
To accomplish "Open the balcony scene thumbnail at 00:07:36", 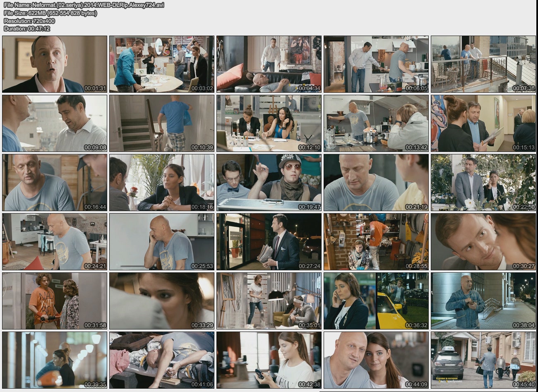I will [483, 64].
